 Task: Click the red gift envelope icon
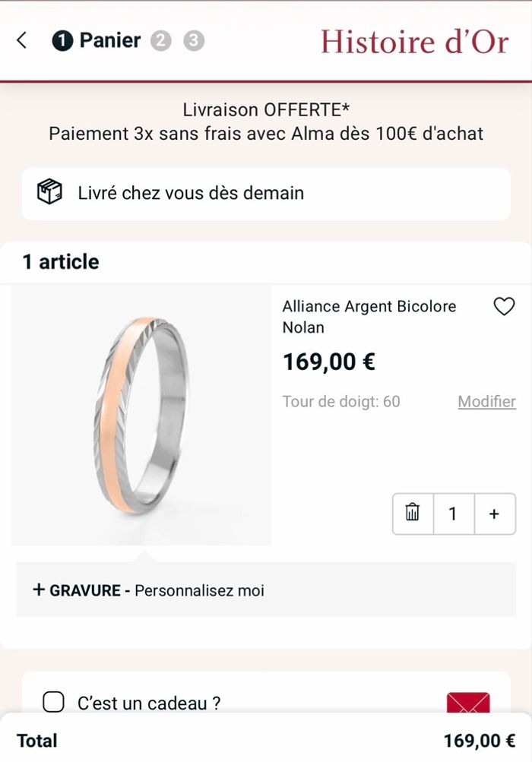point(467,704)
